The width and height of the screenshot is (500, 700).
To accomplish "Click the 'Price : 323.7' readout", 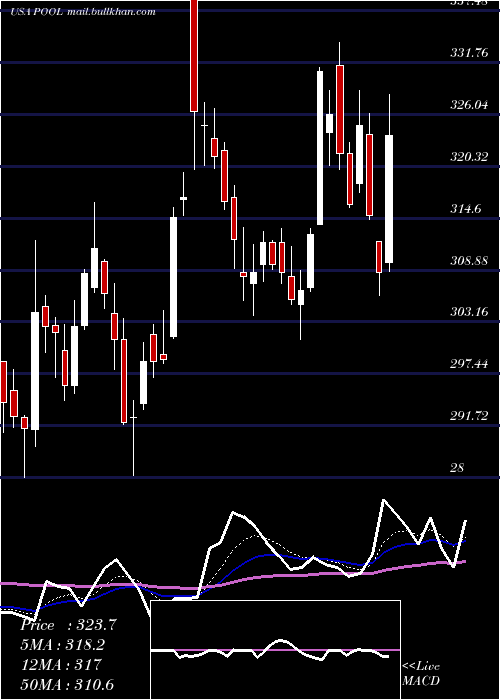I will pyautogui.click(x=68, y=625).
